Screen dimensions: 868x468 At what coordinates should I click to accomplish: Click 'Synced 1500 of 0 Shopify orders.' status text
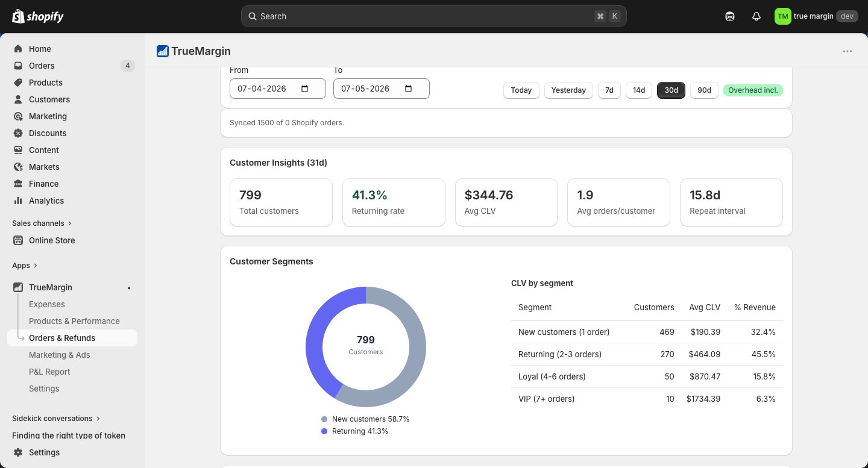(287, 122)
